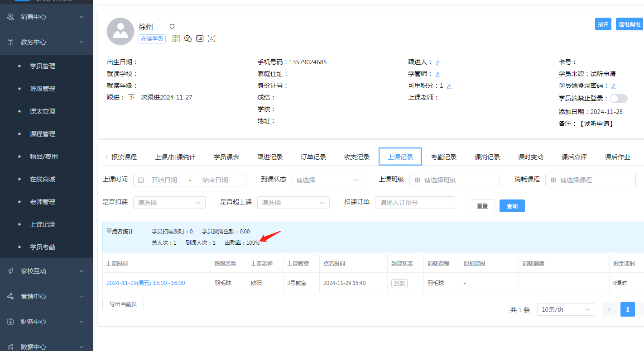This screenshot has height=351, width=644.
Task: Switch to the 学员课表 tab
Action: [x=226, y=157]
